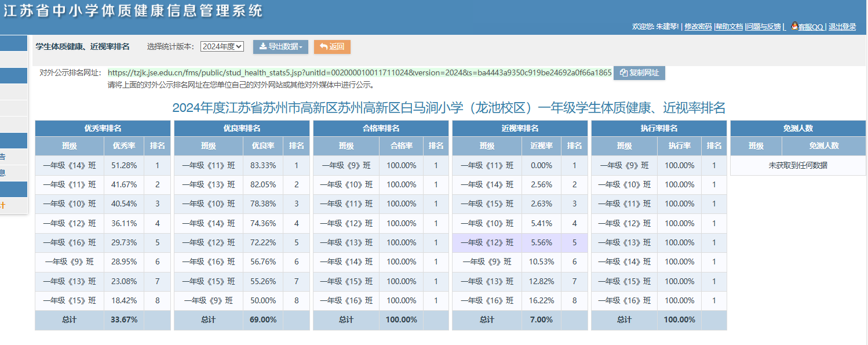The image size is (868, 345).
Task: Open the 问题与反馈 link
Action: pos(763,27)
